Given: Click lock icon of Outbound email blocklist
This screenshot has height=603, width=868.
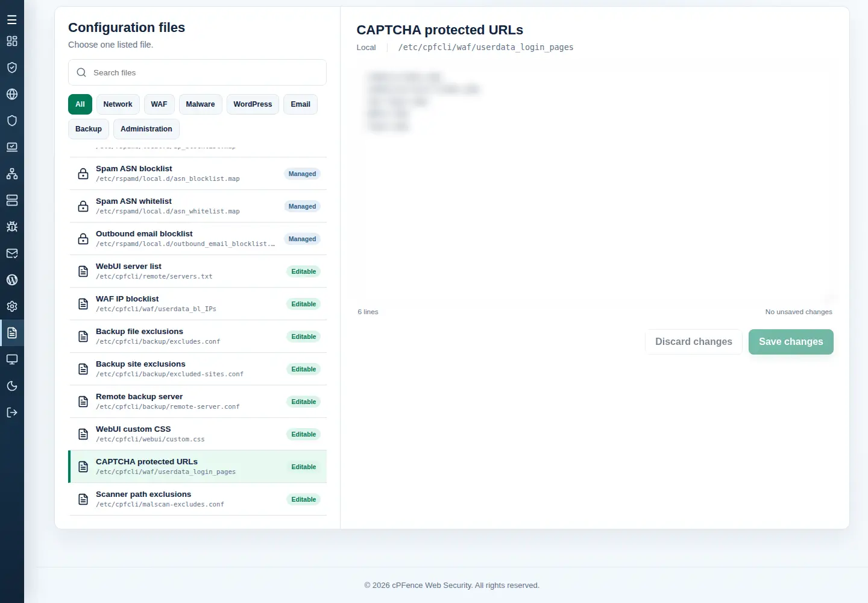Looking at the screenshot, I should (x=83, y=239).
